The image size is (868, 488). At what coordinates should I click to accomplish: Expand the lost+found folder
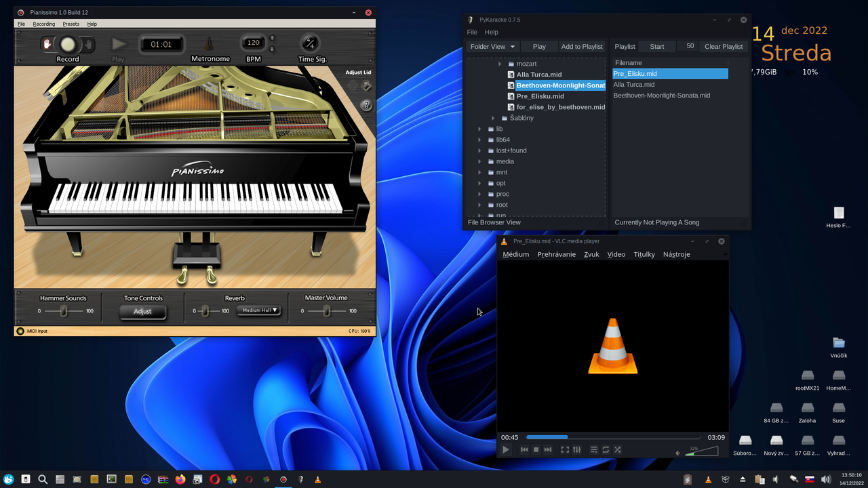[479, 150]
